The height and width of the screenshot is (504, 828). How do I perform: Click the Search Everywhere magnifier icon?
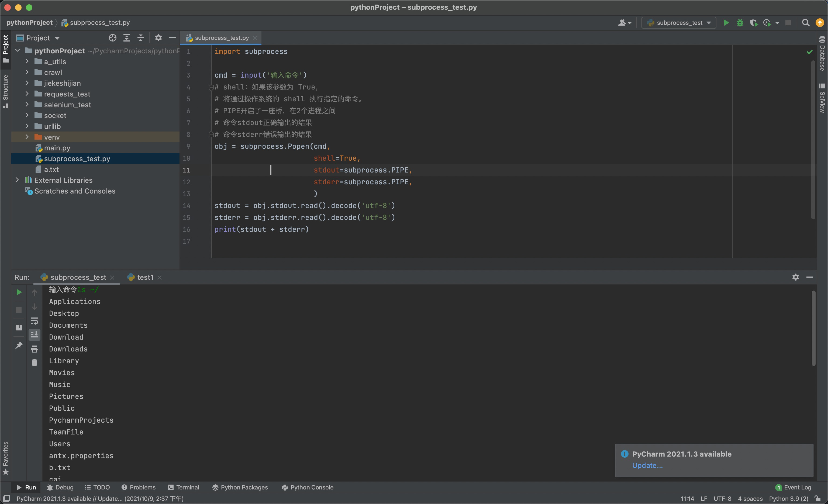pyautogui.click(x=805, y=23)
